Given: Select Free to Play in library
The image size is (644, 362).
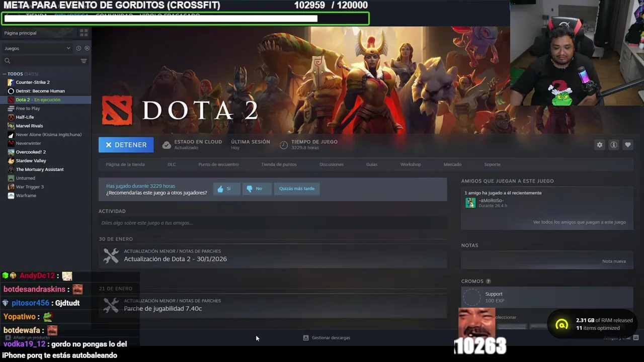Looking at the screenshot, I should pyautogui.click(x=28, y=108).
